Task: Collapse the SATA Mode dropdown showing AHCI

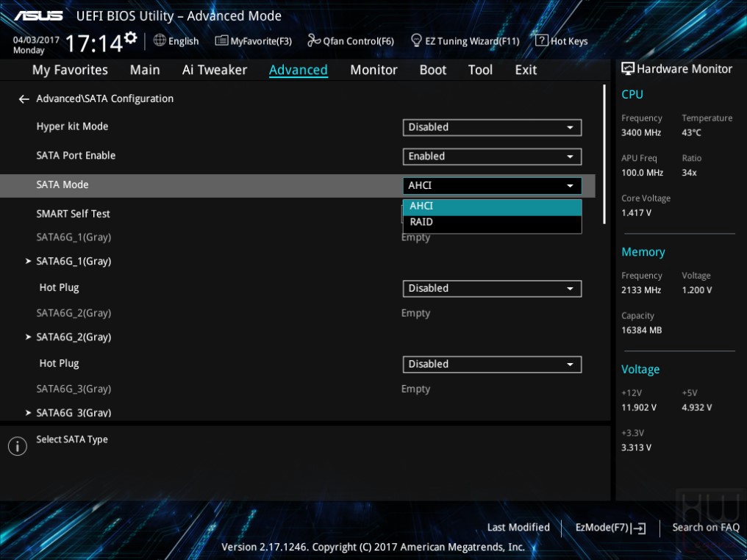Action: 492,186
